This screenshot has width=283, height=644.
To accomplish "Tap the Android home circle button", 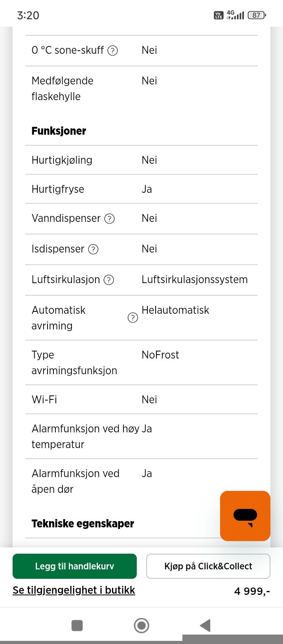I will (x=141, y=625).
